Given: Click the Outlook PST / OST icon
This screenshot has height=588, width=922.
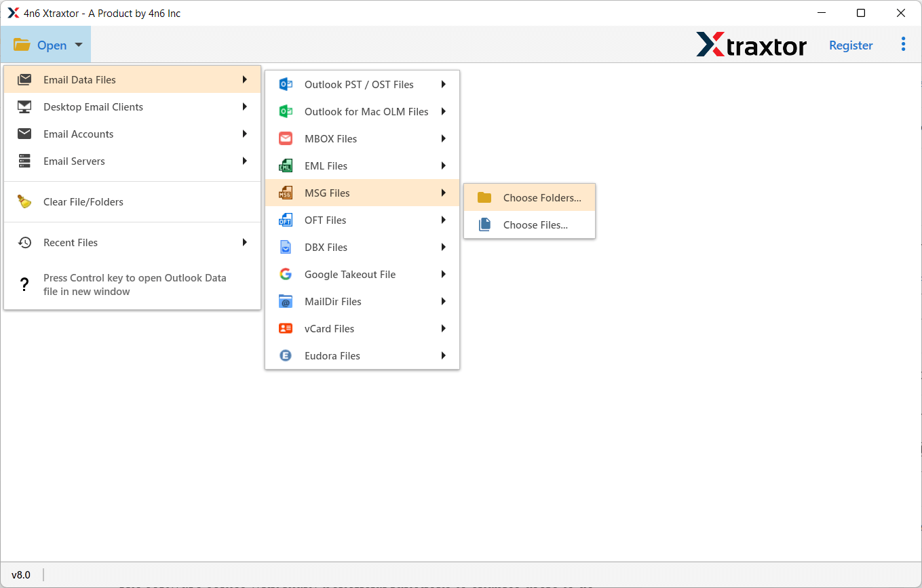Looking at the screenshot, I should point(286,84).
